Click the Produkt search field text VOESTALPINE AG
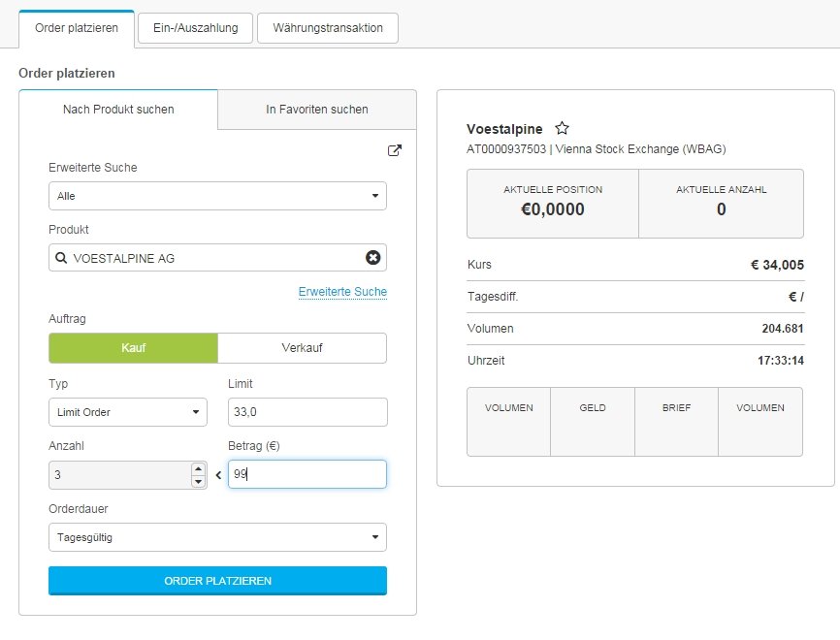 (x=124, y=258)
